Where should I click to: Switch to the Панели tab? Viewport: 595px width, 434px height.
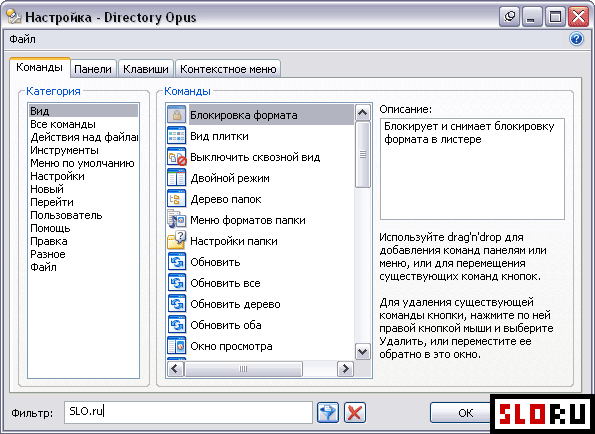[x=93, y=69]
